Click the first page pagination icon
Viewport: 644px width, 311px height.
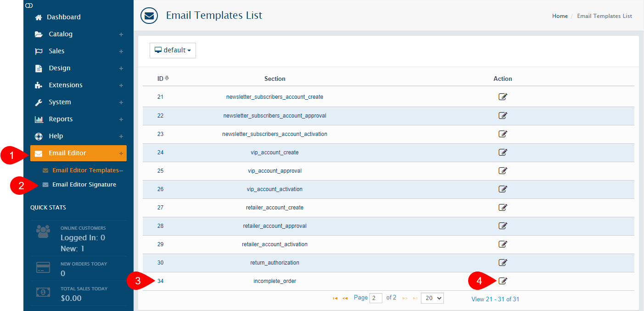(335, 298)
